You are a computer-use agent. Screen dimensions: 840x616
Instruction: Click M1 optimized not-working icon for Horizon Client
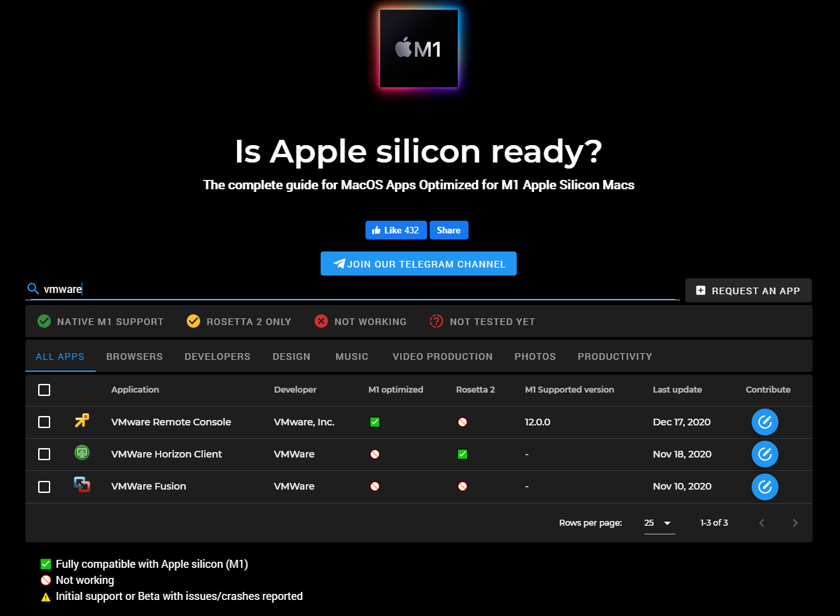[x=375, y=454]
